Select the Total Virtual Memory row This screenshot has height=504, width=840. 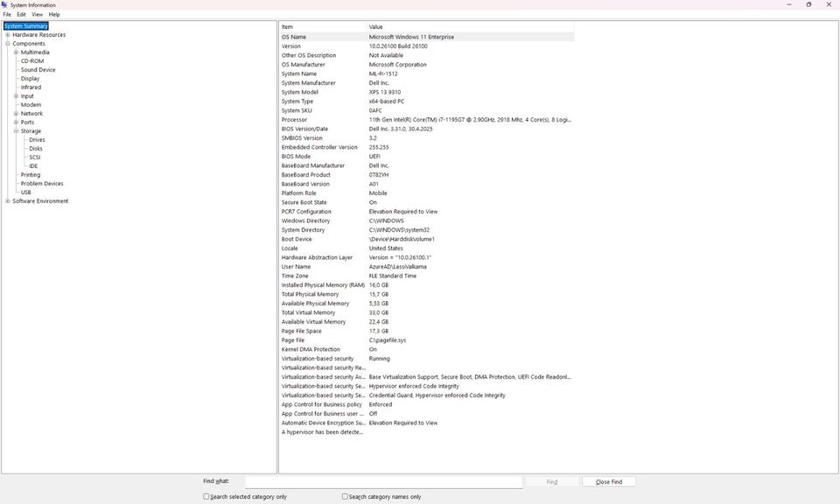point(426,312)
